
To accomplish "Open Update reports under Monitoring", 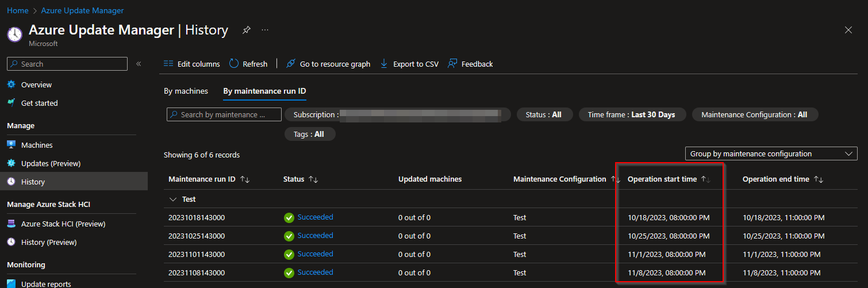I will (46, 283).
